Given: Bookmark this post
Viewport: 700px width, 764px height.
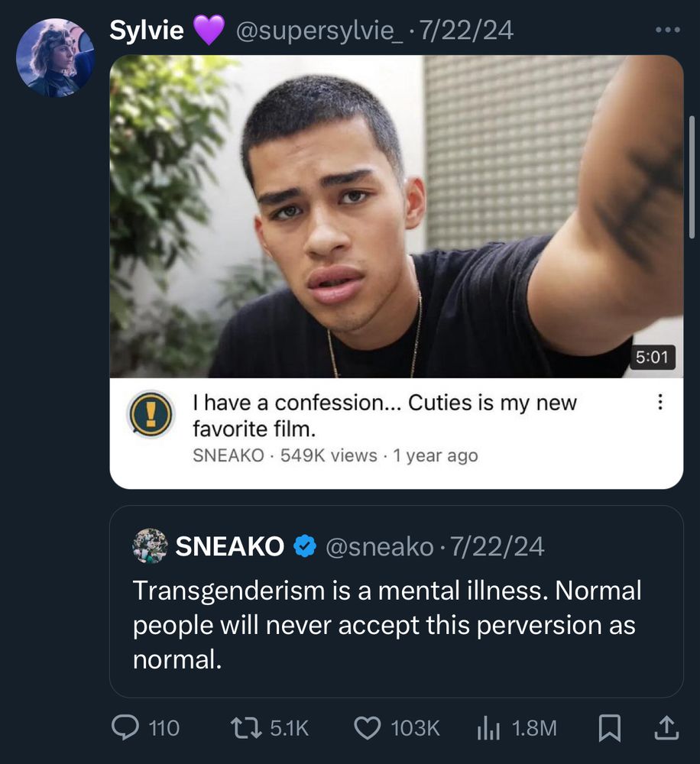Looking at the screenshot, I should 608,727.
